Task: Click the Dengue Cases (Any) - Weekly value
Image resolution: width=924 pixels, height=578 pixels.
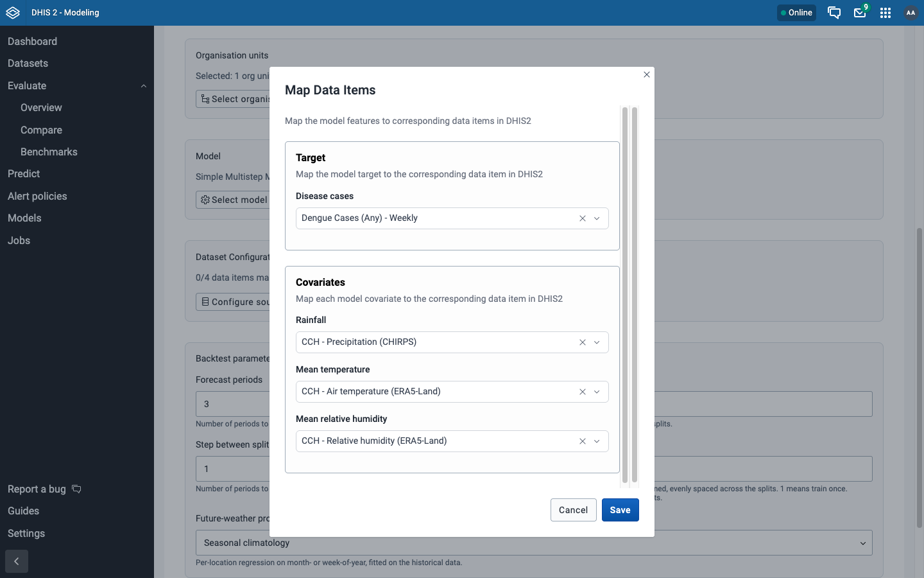Action: click(x=359, y=218)
